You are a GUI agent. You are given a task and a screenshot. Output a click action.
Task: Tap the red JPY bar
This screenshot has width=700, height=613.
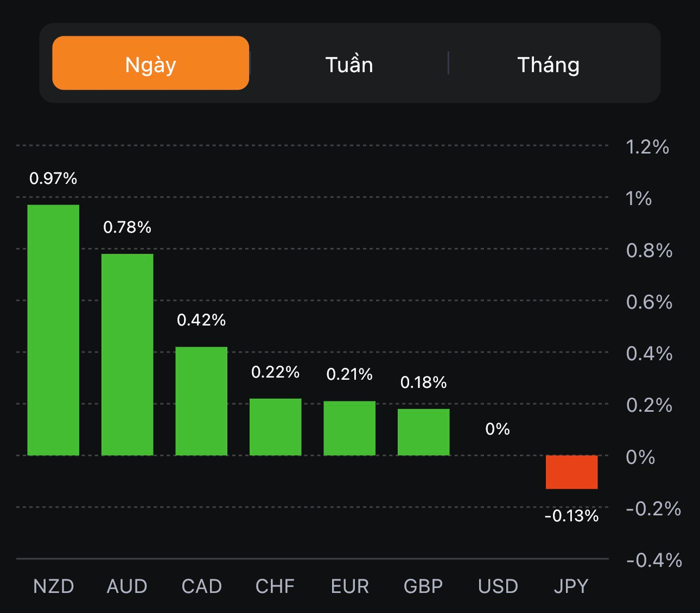[x=571, y=472]
